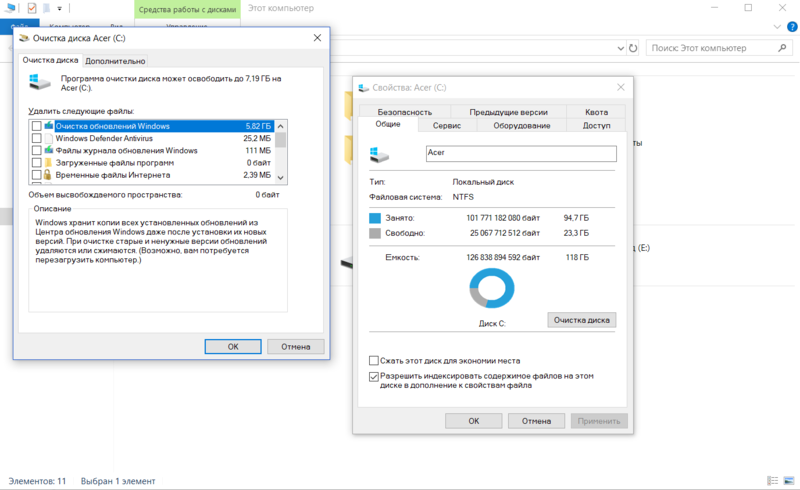
Task: Click the update log files item icon
Action: tap(48, 150)
